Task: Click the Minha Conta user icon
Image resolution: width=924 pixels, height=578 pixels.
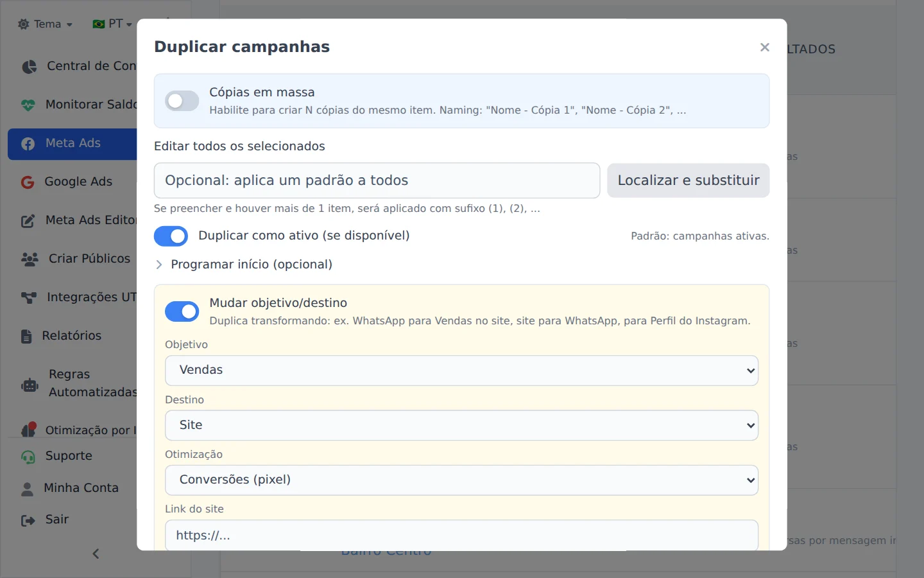Action: (27, 489)
